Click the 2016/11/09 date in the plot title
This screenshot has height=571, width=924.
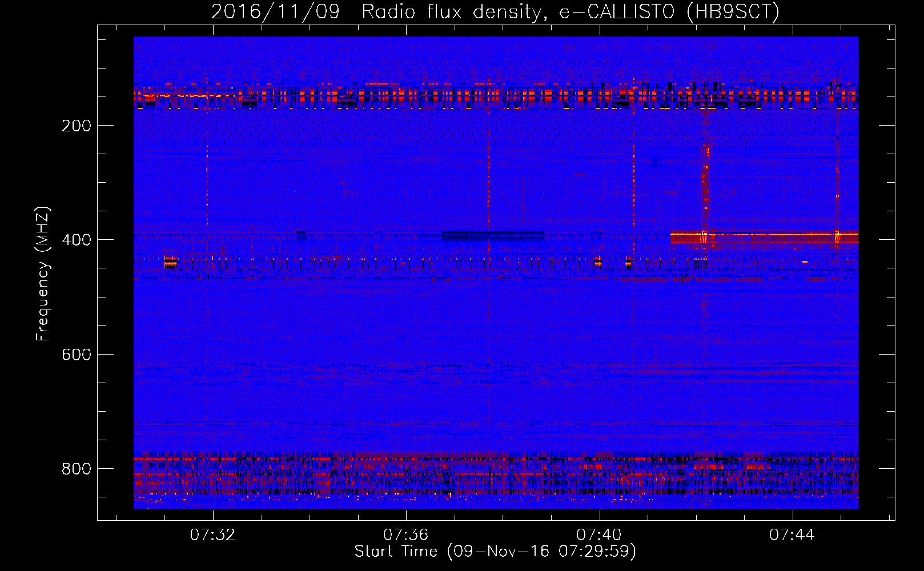[275, 12]
